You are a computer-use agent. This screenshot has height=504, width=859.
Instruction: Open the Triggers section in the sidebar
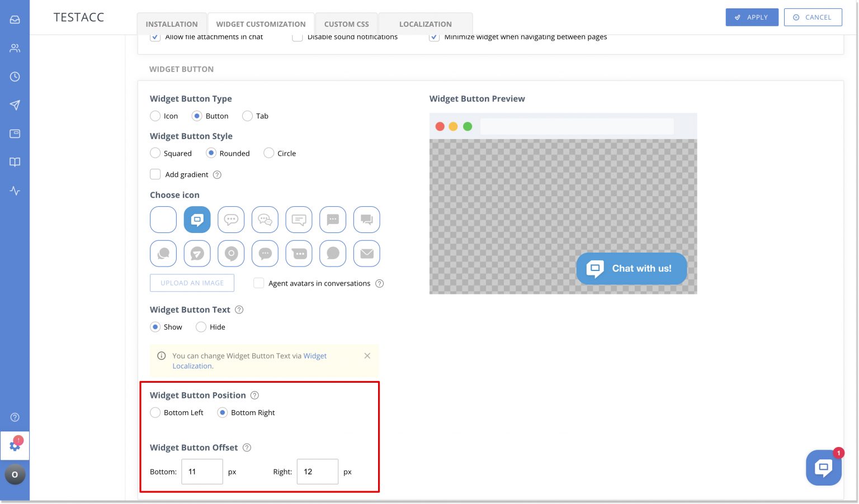pos(15,105)
